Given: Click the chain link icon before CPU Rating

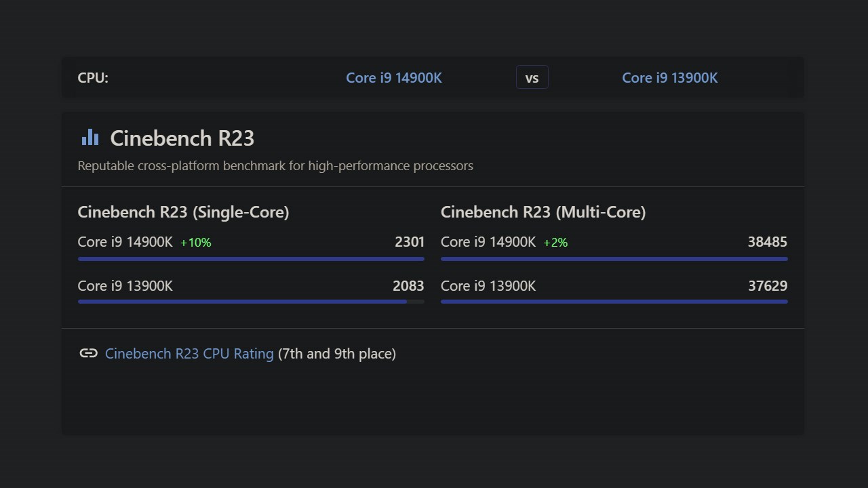Looking at the screenshot, I should [89, 353].
